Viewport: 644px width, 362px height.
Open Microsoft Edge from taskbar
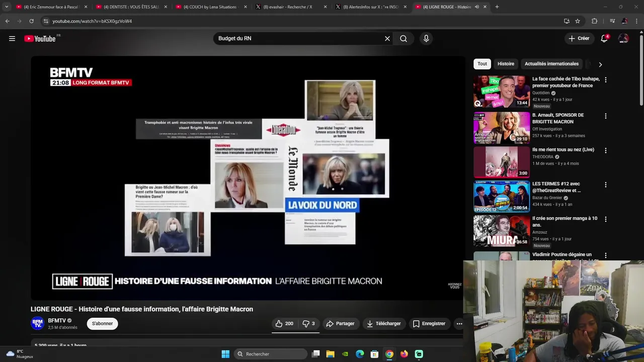click(360, 354)
